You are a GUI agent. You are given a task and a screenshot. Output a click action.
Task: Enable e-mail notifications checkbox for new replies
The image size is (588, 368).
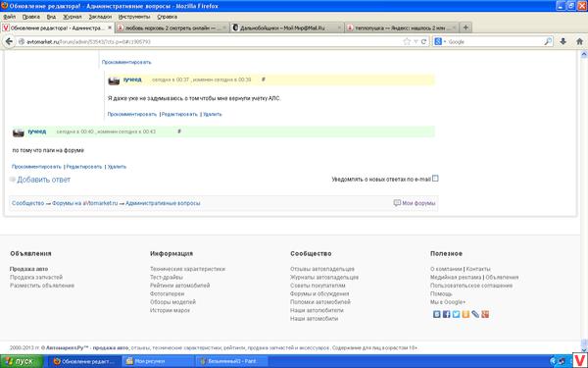[435, 179]
